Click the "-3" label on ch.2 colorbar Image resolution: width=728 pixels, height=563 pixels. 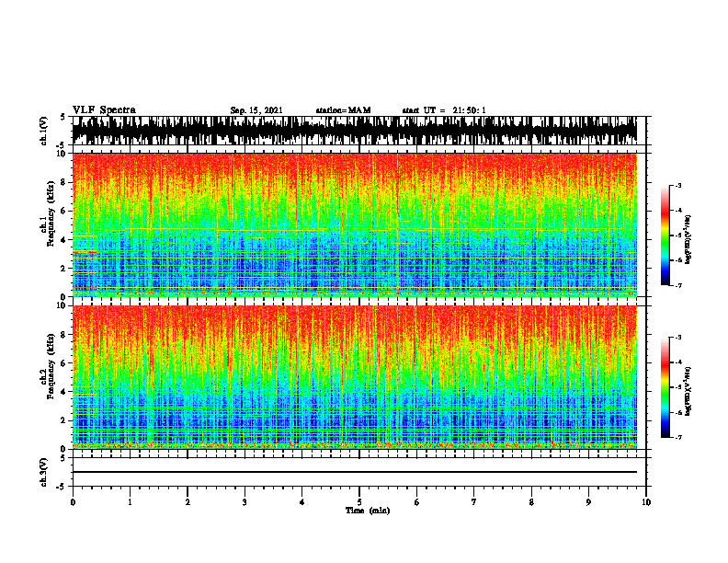point(678,338)
